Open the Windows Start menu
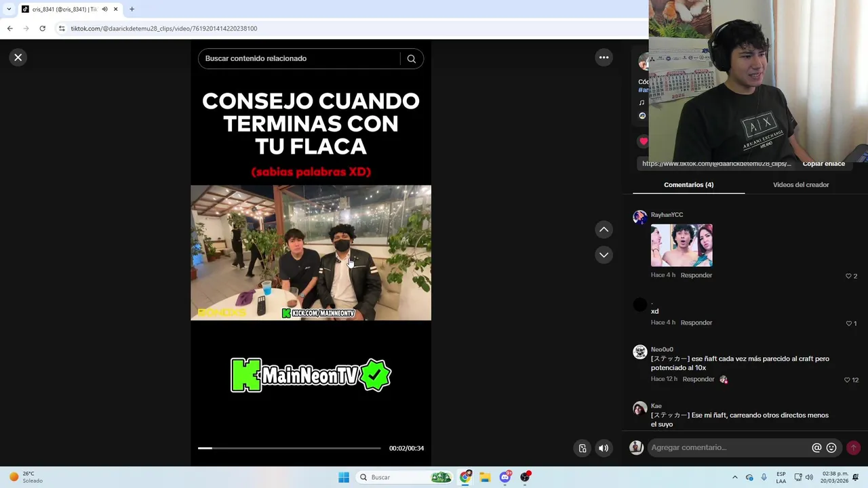 [x=344, y=477]
